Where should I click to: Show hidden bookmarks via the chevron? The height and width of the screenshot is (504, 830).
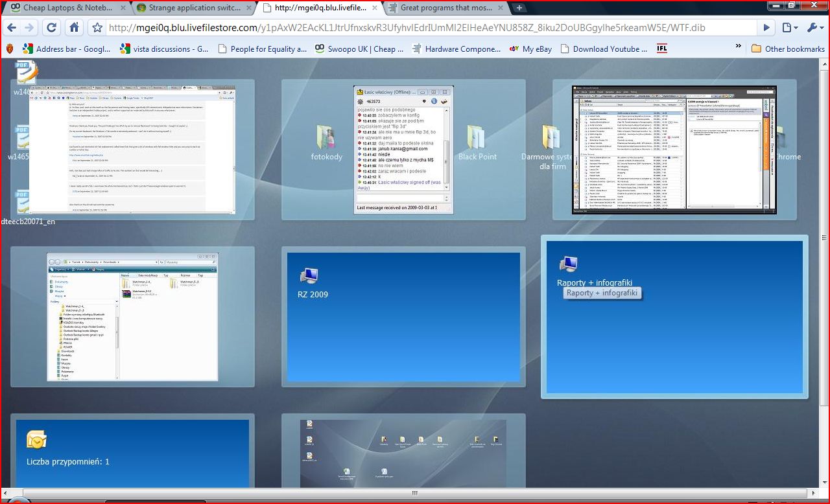pyautogui.click(x=738, y=47)
